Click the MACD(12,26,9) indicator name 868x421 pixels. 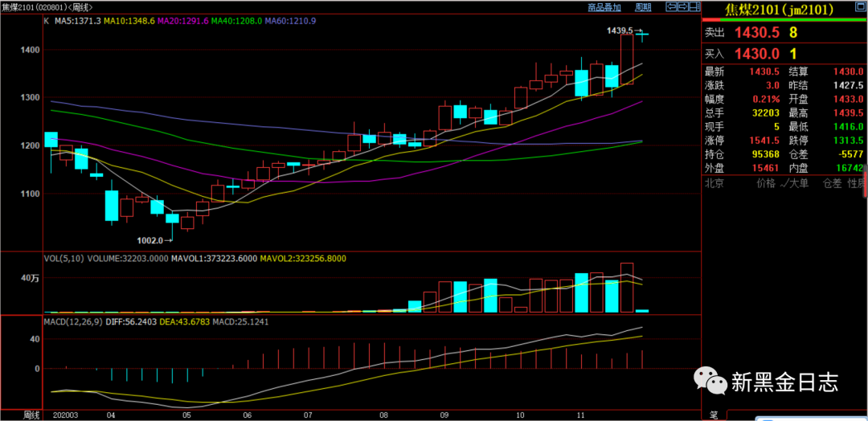72,321
